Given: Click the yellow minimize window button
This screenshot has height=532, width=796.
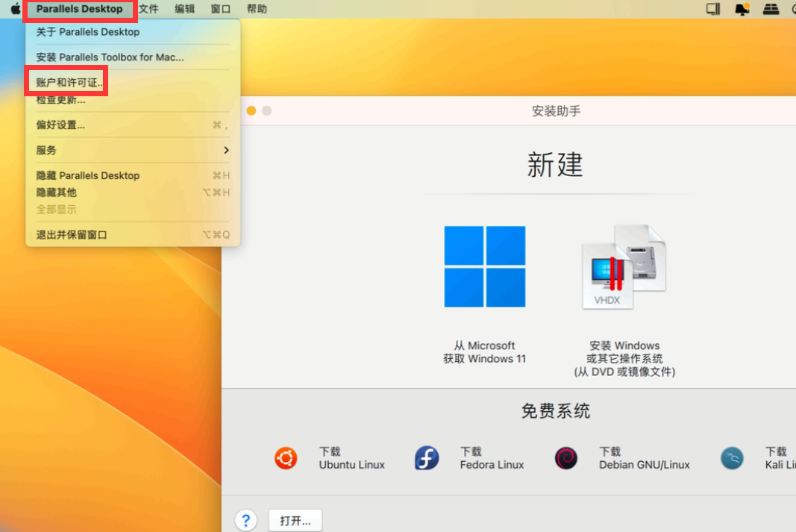Looking at the screenshot, I should point(251,110).
